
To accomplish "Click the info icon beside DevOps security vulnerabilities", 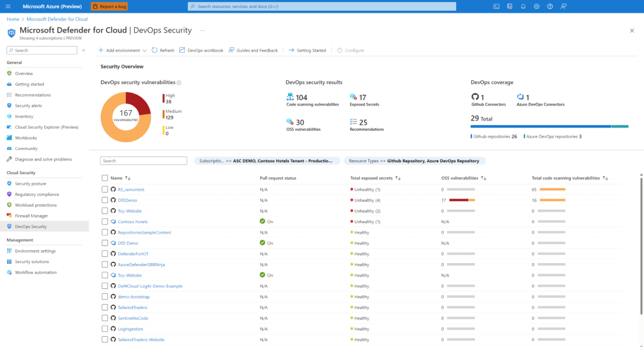I will tap(179, 83).
